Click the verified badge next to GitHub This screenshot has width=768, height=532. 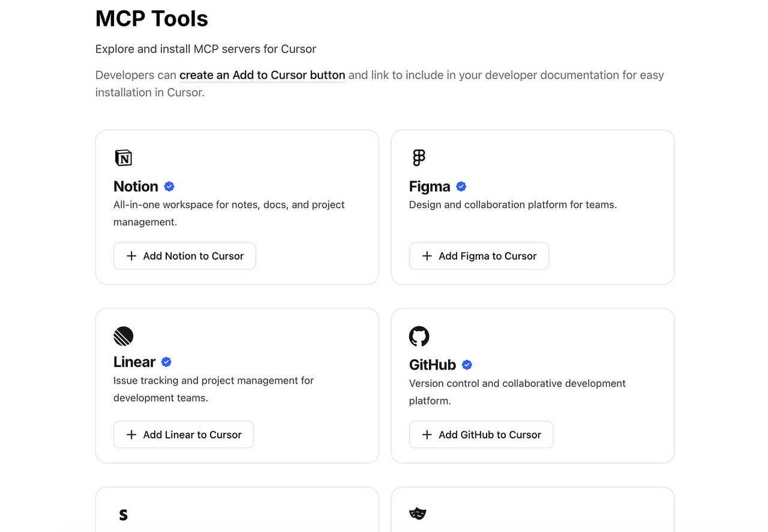467,365
